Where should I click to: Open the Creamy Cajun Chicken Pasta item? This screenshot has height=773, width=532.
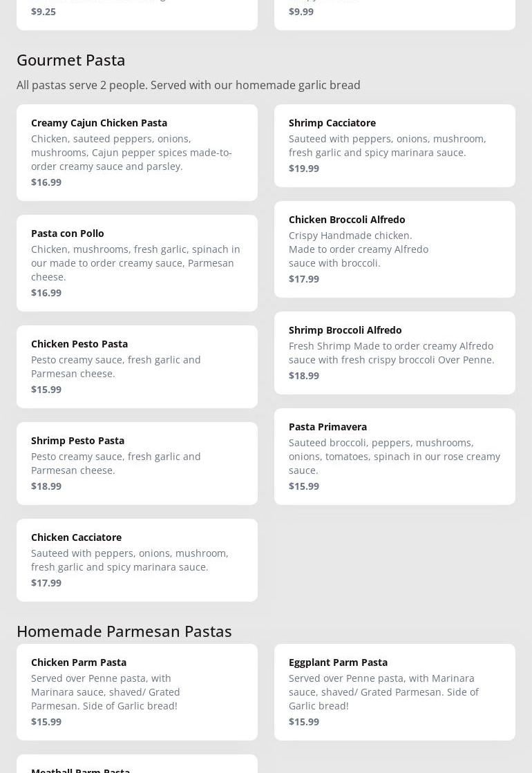pyautogui.click(x=137, y=152)
